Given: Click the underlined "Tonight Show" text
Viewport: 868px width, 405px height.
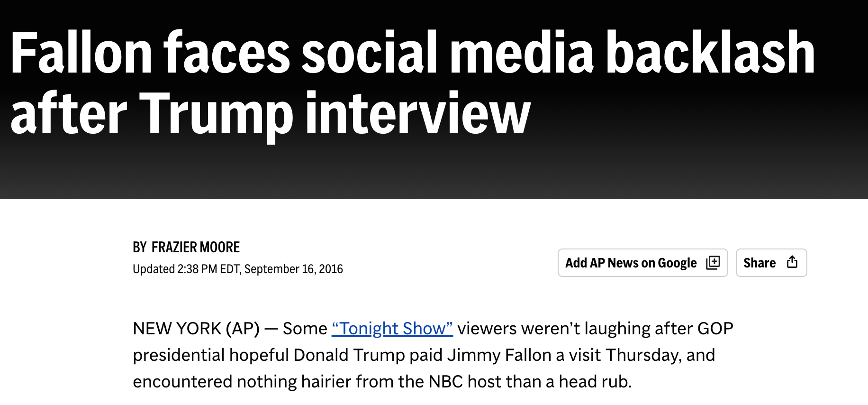Looking at the screenshot, I should tap(392, 328).
